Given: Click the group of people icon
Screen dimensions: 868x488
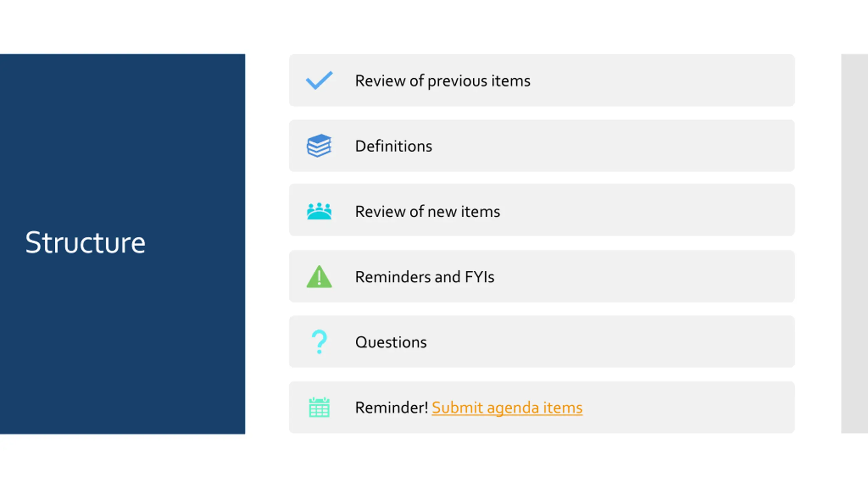Looking at the screenshot, I should [319, 211].
